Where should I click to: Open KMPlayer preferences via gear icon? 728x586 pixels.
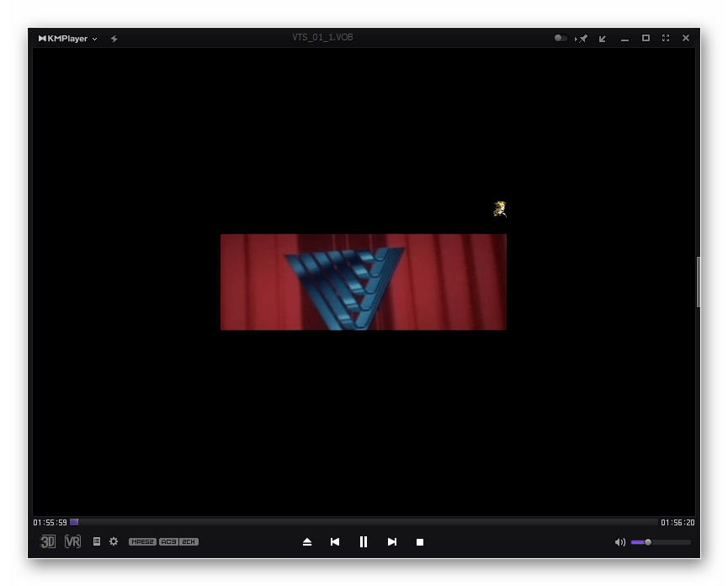coord(113,541)
